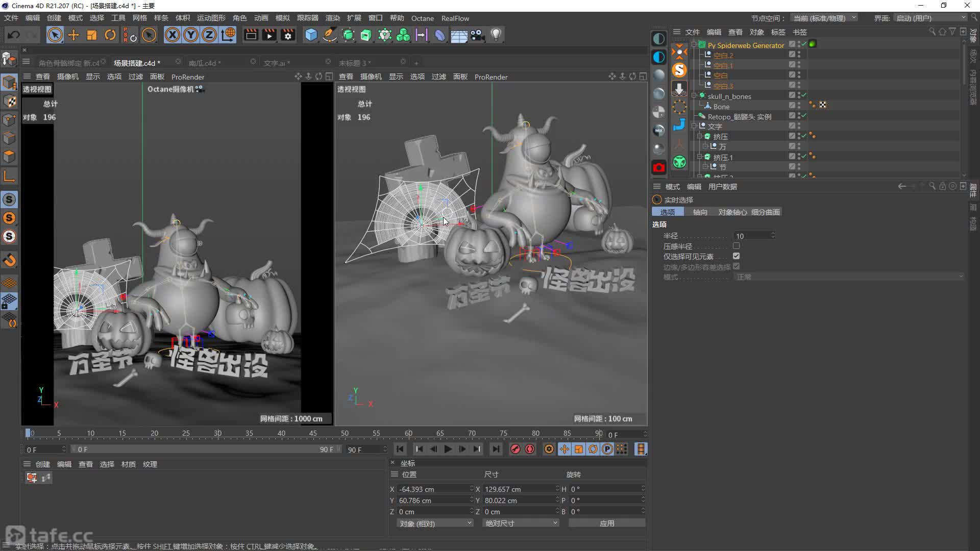Collapse the 挤压 tree node
The image size is (980, 551).
click(699, 136)
